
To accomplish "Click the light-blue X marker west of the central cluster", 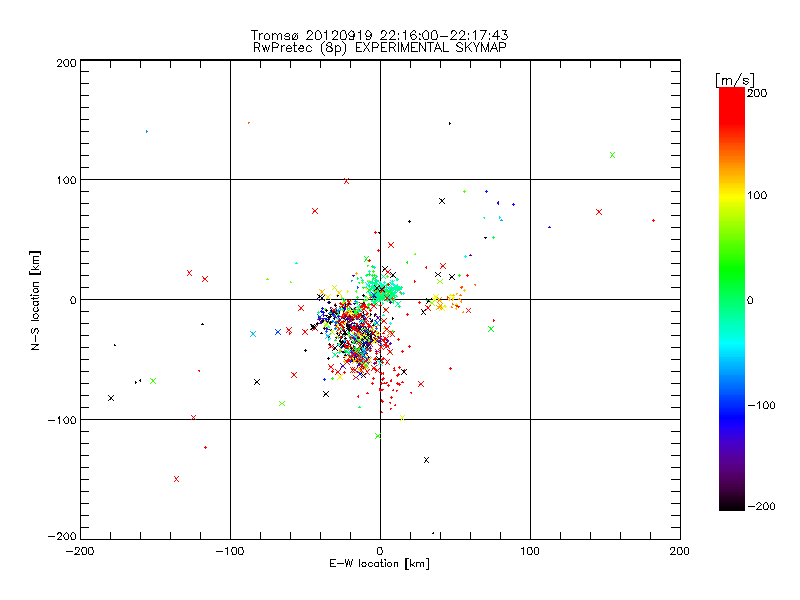I will [253, 334].
